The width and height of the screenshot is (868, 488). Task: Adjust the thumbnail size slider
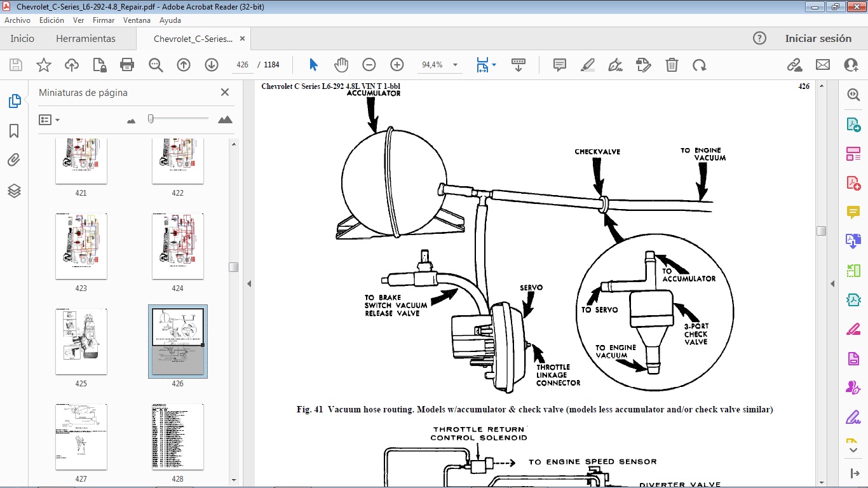[151, 119]
